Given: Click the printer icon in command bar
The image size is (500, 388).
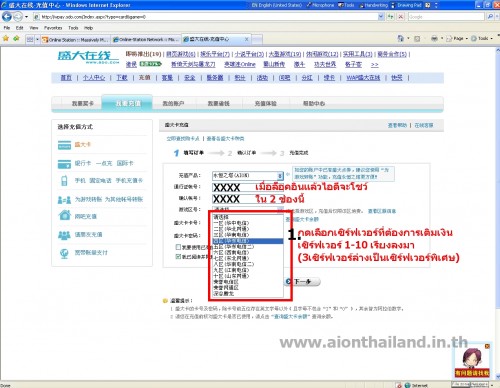Looking at the screenshot, I should pos(434,39).
